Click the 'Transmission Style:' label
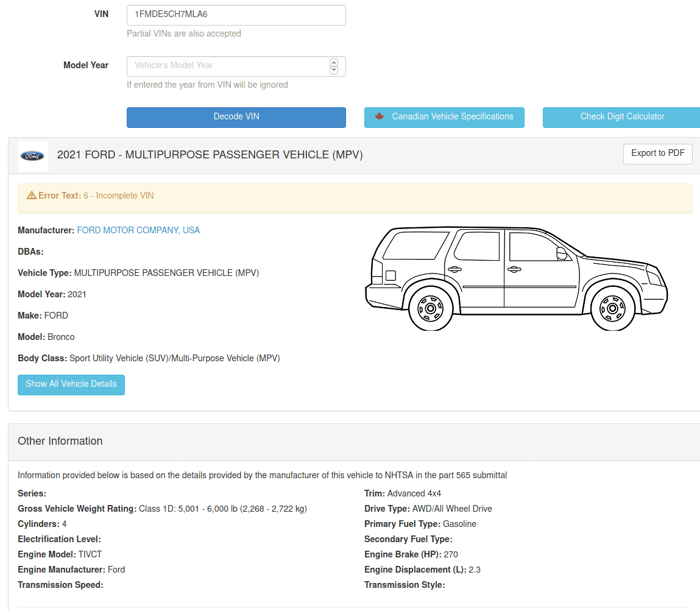The image size is (700, 611). (x=405, y=585)
